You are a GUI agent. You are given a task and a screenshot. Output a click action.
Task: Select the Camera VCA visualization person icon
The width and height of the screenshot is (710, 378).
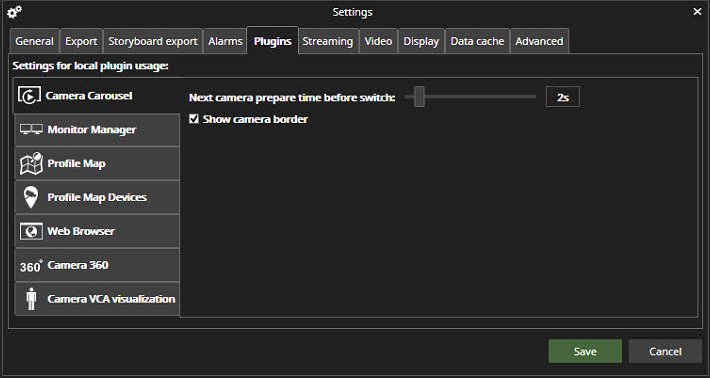point(31,299)
